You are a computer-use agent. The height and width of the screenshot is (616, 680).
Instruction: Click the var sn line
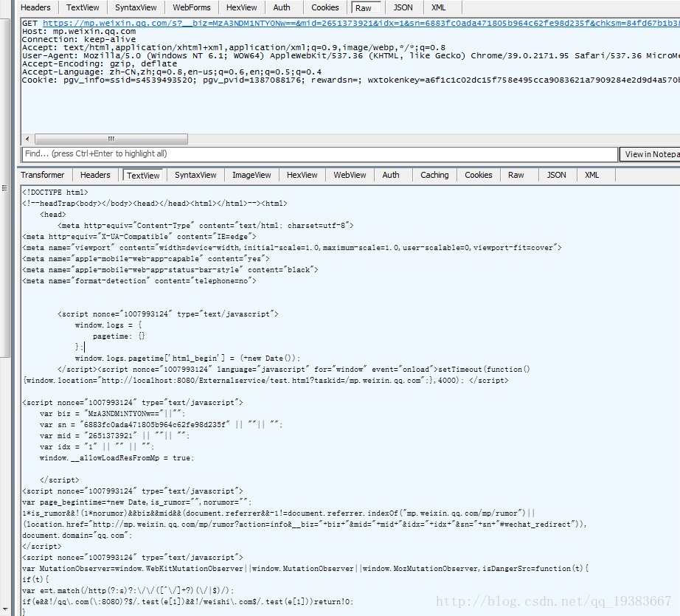coord(162,425)
